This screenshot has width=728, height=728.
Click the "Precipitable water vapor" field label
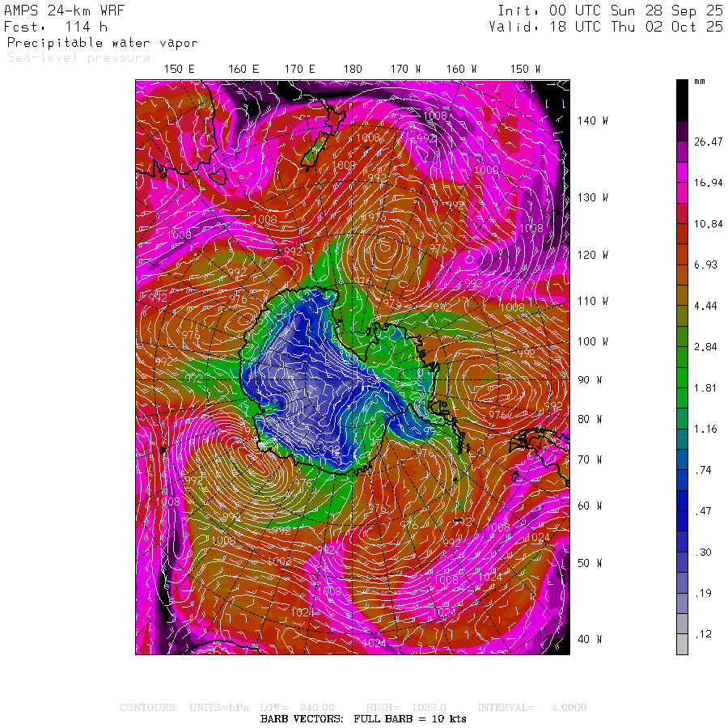click(103, 43)
